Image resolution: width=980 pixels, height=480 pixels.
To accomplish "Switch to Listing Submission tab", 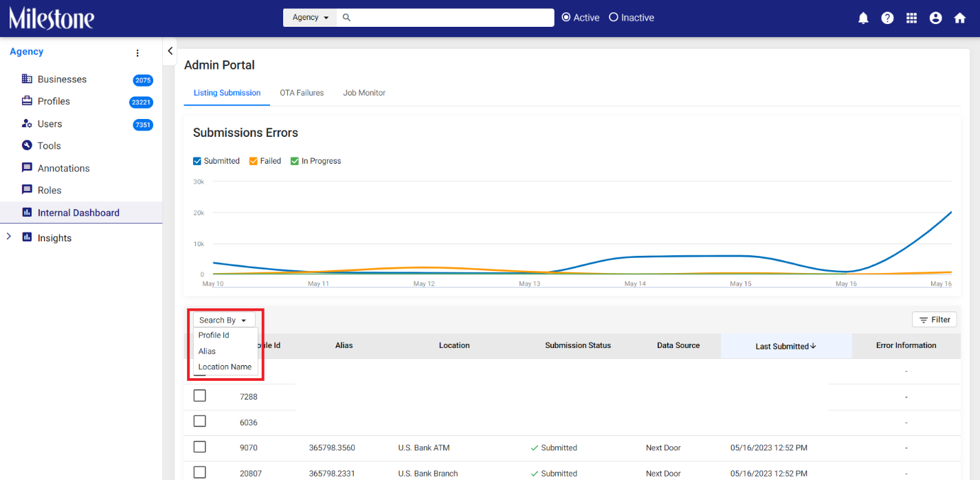I will click(227, 93).
